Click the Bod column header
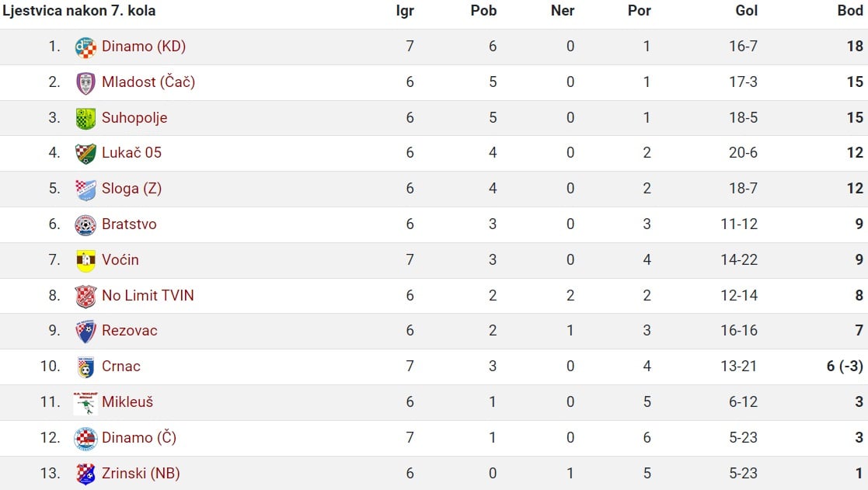868x490 pixels. click(x=849, y=11)
